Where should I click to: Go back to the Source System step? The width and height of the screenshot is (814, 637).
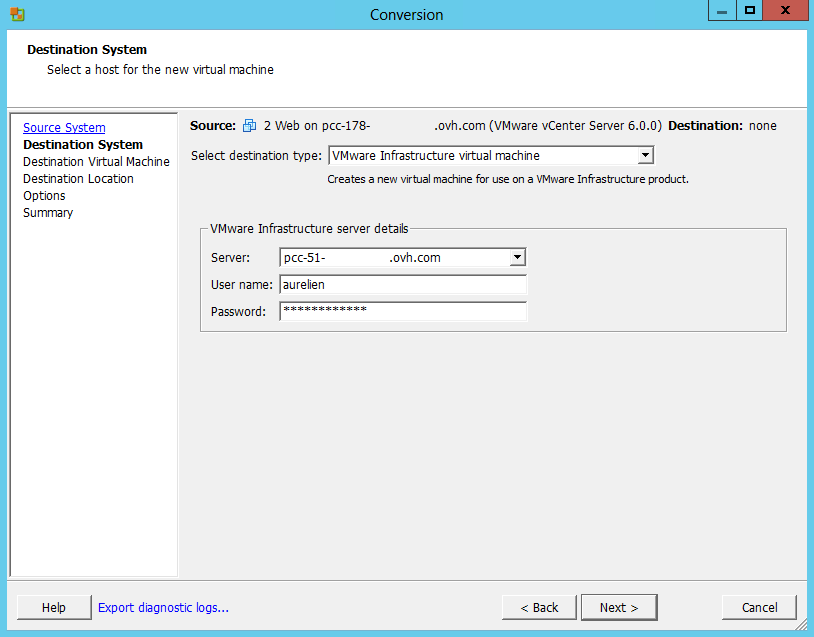tap(64, 128)
